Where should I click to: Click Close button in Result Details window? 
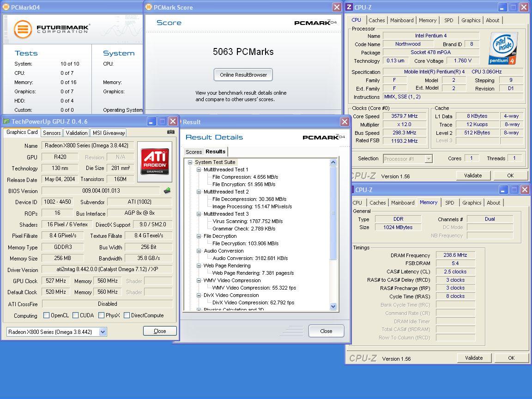(x=326, y=331)
